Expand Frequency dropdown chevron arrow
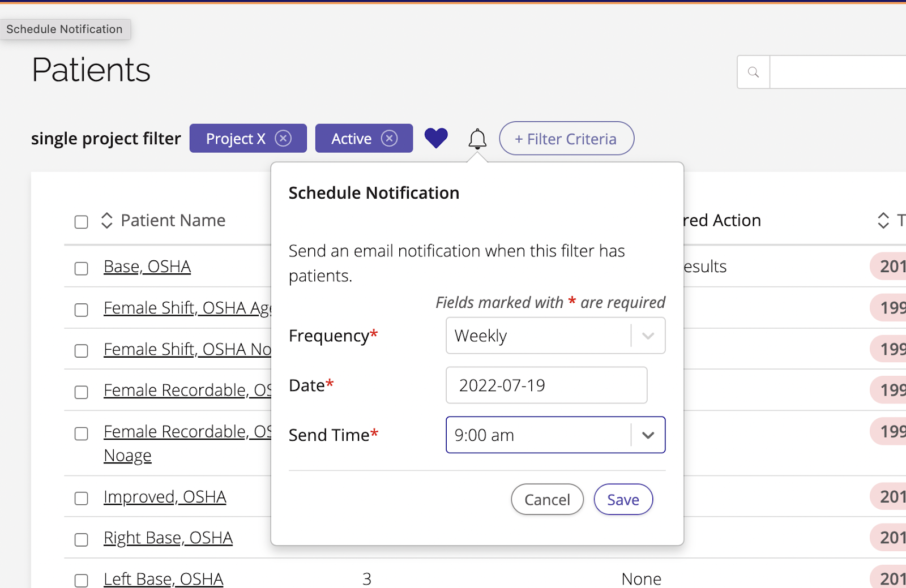 point(648,336)
